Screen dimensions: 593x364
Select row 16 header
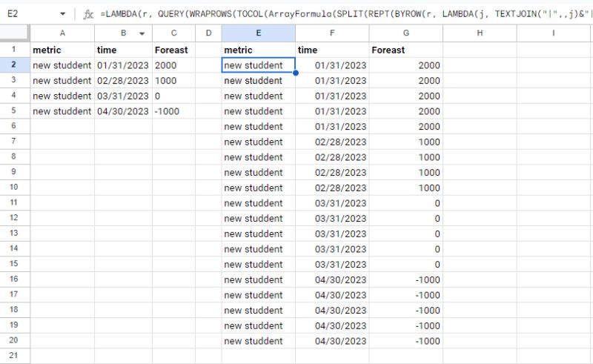13,279
